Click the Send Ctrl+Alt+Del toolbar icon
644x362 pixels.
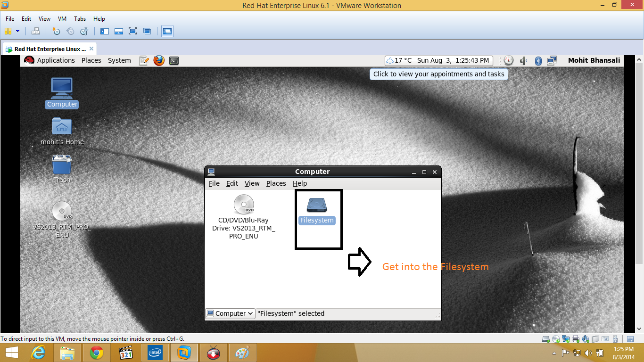click(x=36, y=31)
